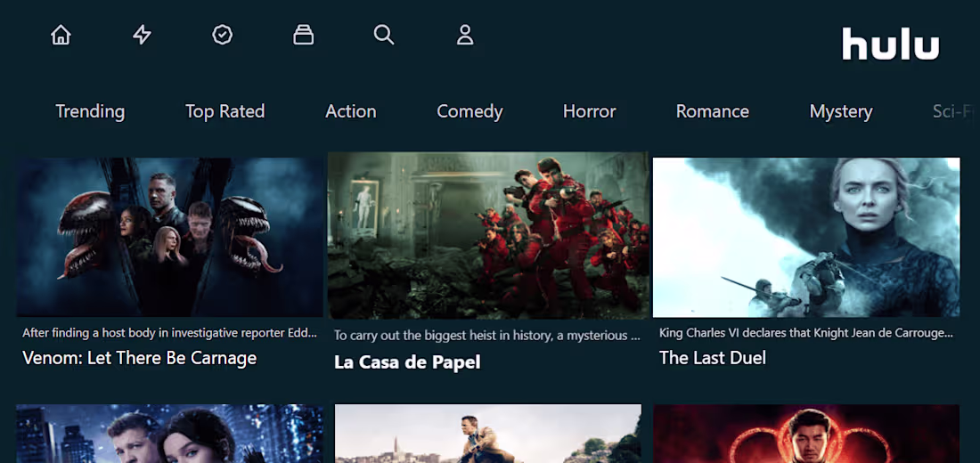Image resolution: width=980 pixels, height=463 pixels.
Task: Click the Hulu logo
Action: 891,44
